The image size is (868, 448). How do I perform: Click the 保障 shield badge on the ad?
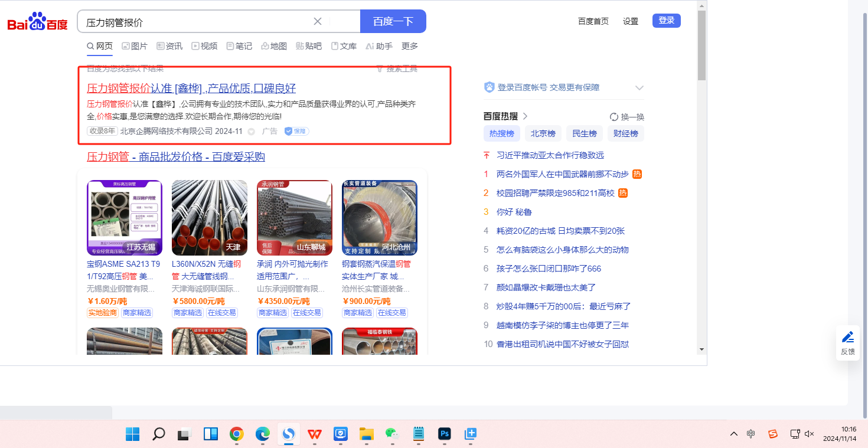[296, 131]
